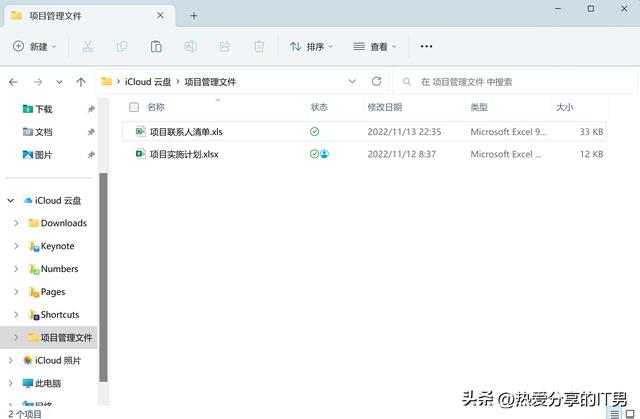Click the Excel icon of 项目联系人清单.xls
Image resolution: width=640 pixels, height=419 pixels.
click(x=140, y=131)
